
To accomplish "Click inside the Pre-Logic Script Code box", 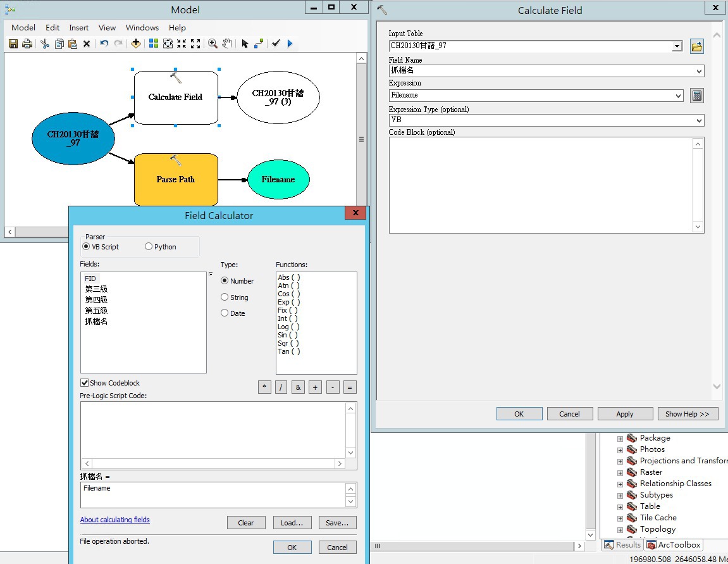I will 213,430.
